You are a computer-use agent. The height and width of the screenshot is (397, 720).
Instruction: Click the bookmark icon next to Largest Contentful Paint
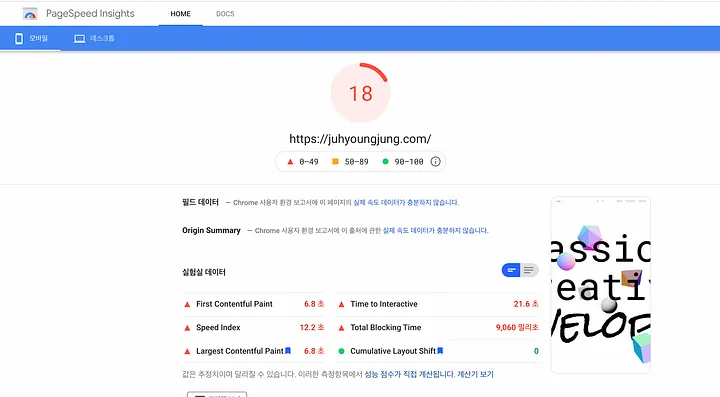click(x=288, y=351)
